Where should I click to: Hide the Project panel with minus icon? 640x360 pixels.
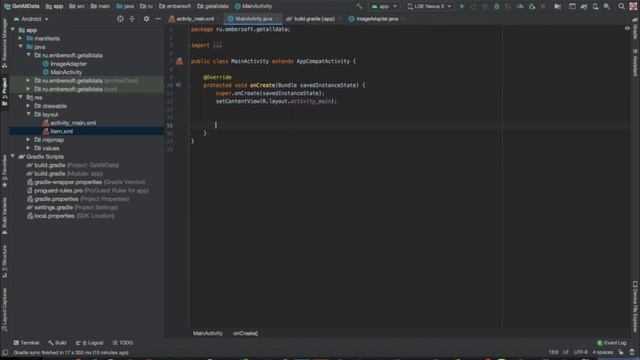coord(158,19)
